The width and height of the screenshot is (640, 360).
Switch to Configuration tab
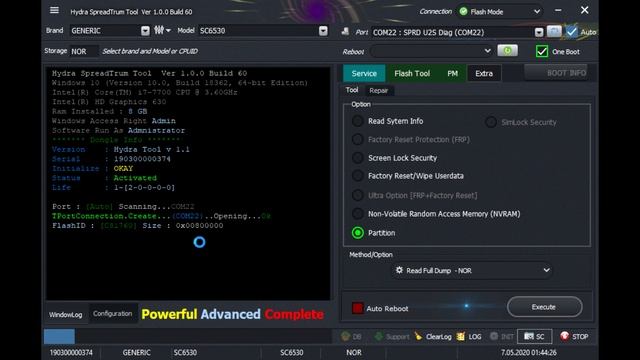(112, 313)
